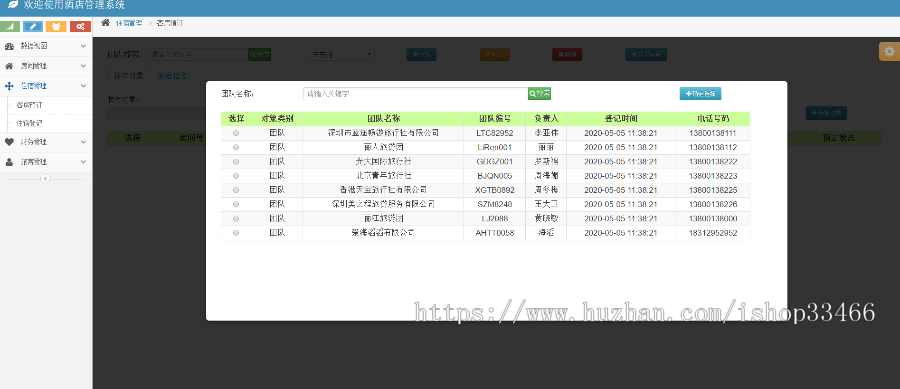
Task: Click the wide blue button right of delete
Action: pyautogui.click(x=646, y=55)
